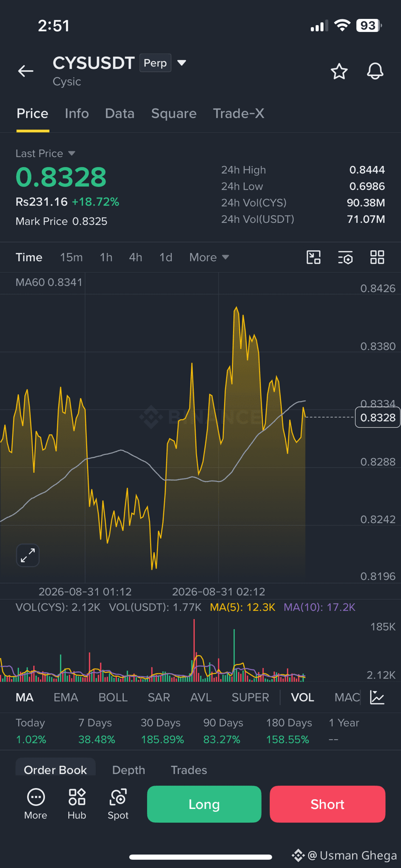Tap the MA(10): 17.2K volume label

click(320, 607)
